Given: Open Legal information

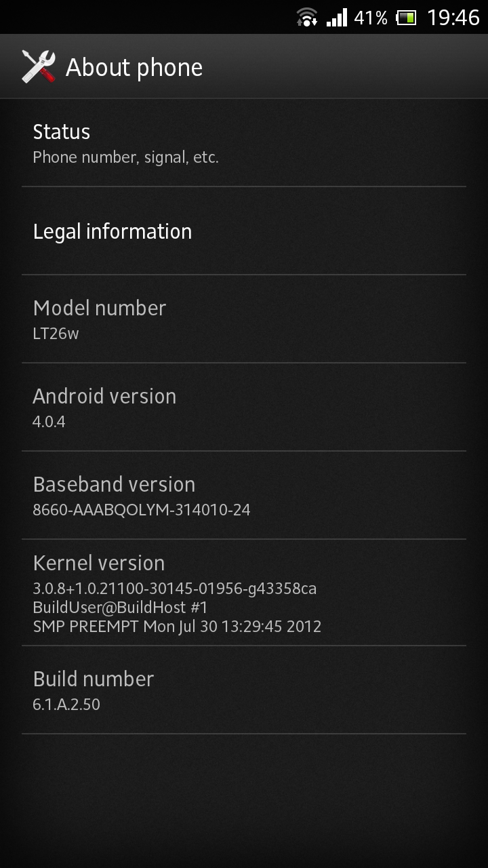Looking at the screenshot, I should click(244, 231).
